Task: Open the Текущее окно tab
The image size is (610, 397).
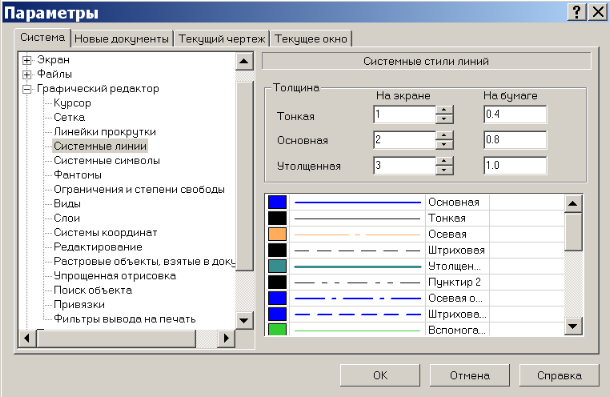Action: click(311, 39)
